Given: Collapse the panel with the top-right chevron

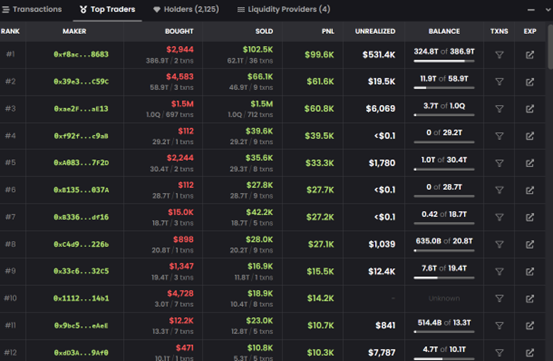Looking at the screenshot, I should 549,10.
